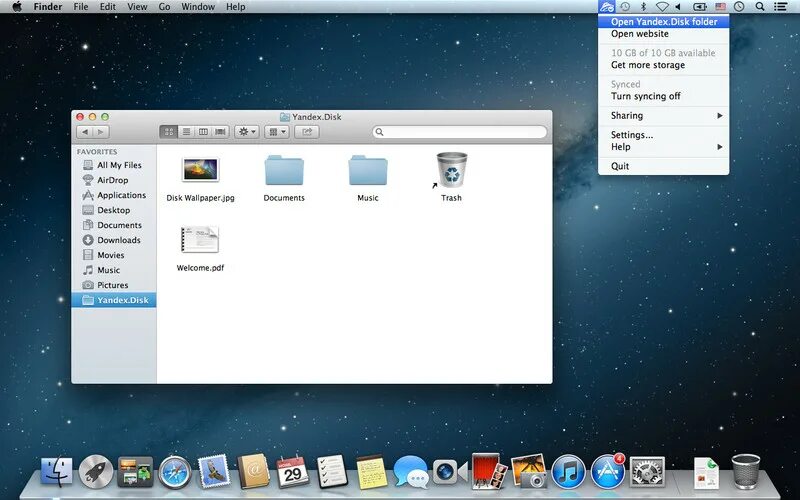Choose Open website menu item

tap(663, 34)
